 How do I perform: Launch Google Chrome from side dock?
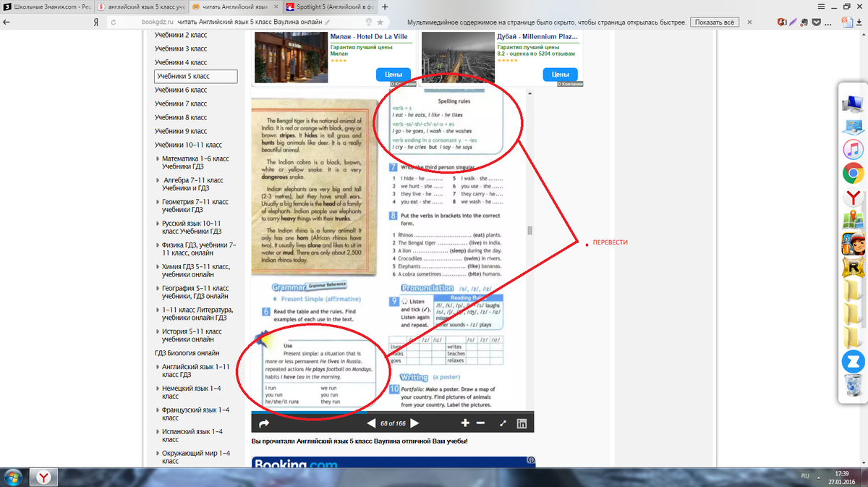click(853, 174)
